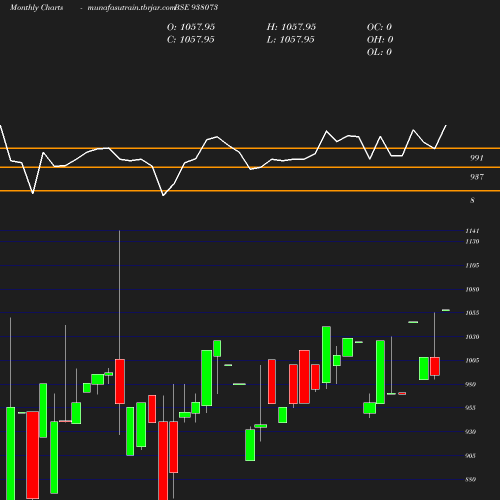Click the 955 price axis label
The image size is (500, 500).
pyautogui.click(x=470, y=408)
